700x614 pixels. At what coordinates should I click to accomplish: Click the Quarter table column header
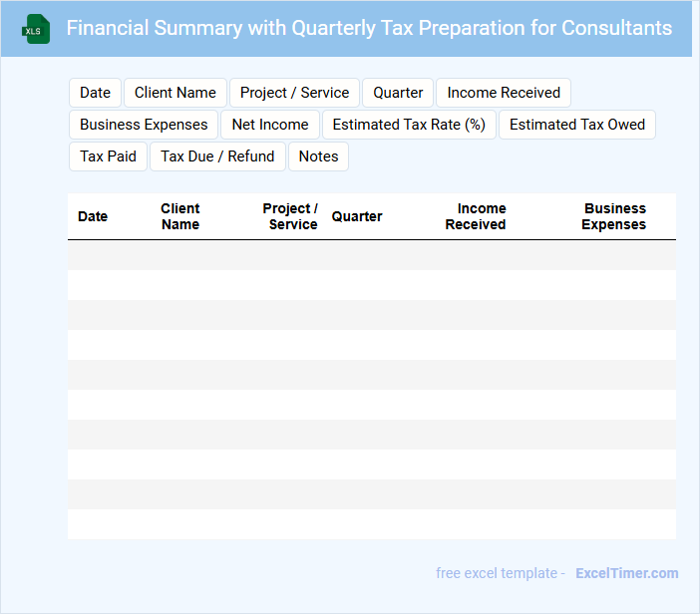[x=357, y=216]
